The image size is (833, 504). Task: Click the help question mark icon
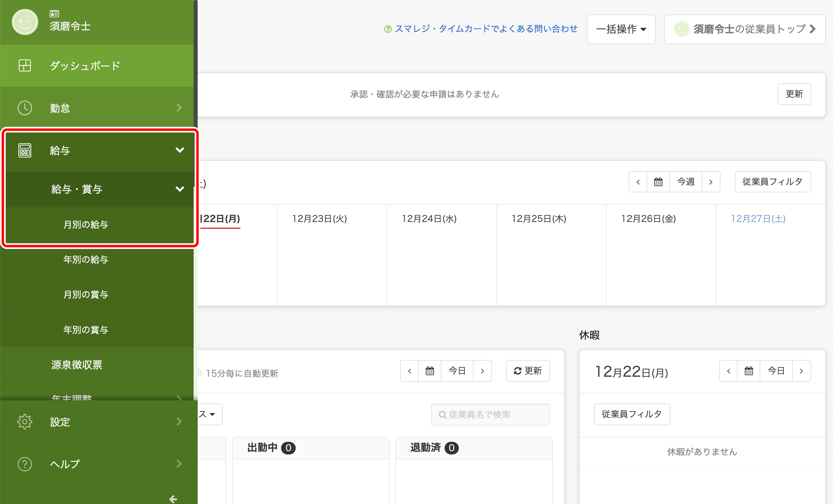[x=25, y=464]
